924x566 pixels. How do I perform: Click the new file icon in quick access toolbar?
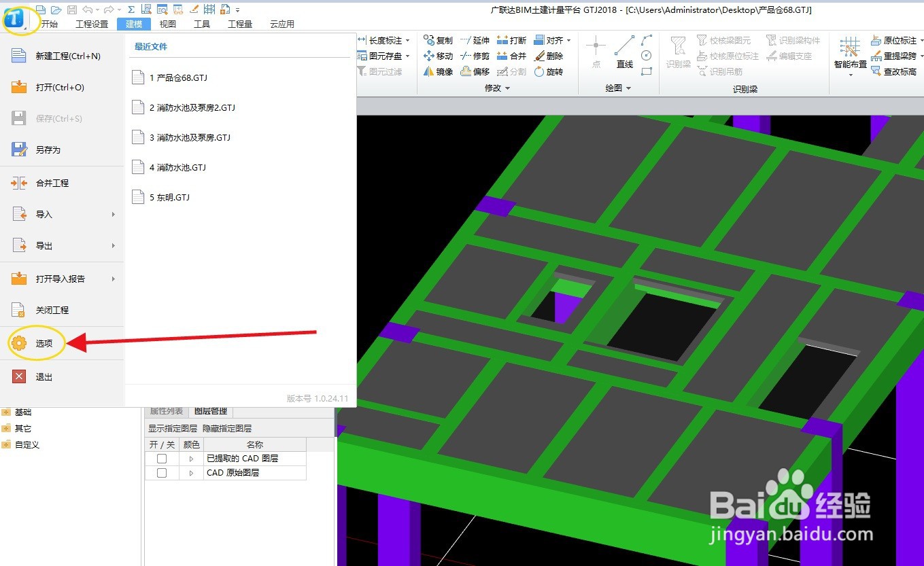point(41,10)
